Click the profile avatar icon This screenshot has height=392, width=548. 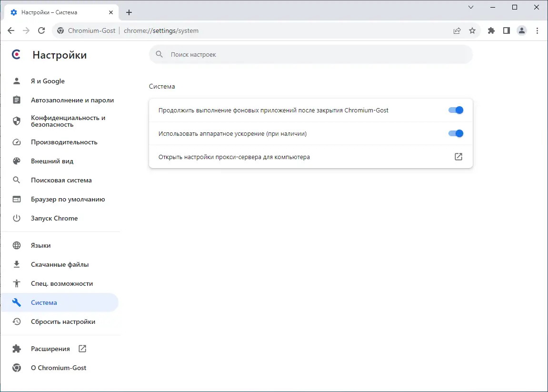tap(522, 30)
